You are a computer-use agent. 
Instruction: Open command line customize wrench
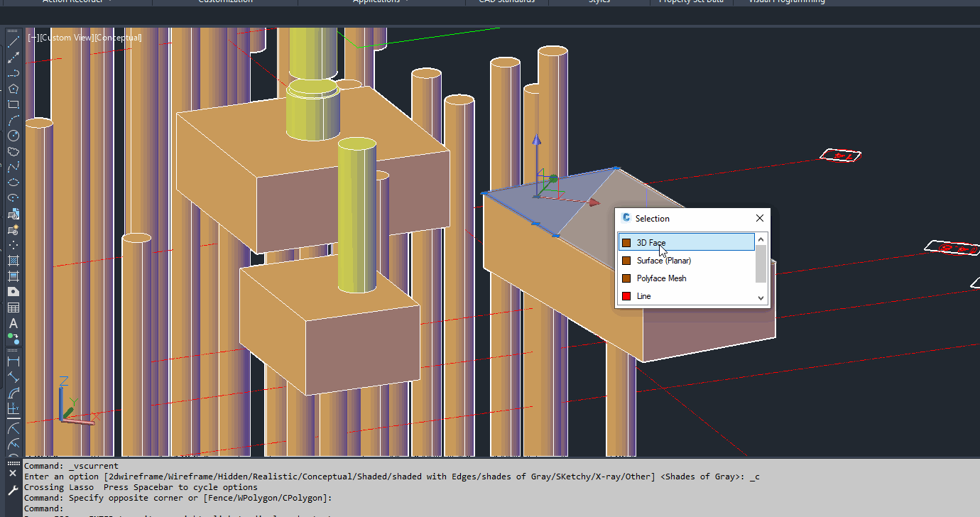tap(12, 490)
